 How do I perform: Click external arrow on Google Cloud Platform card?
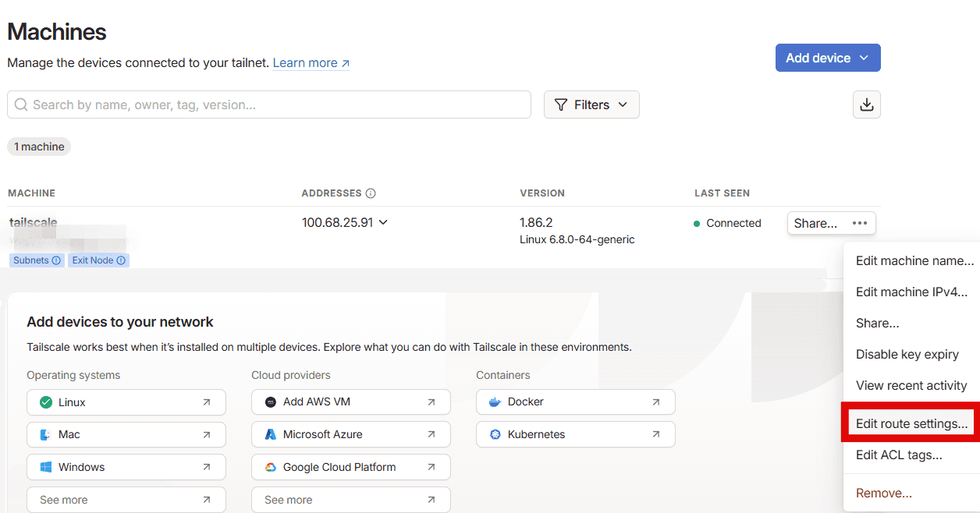tap(431, 467)
